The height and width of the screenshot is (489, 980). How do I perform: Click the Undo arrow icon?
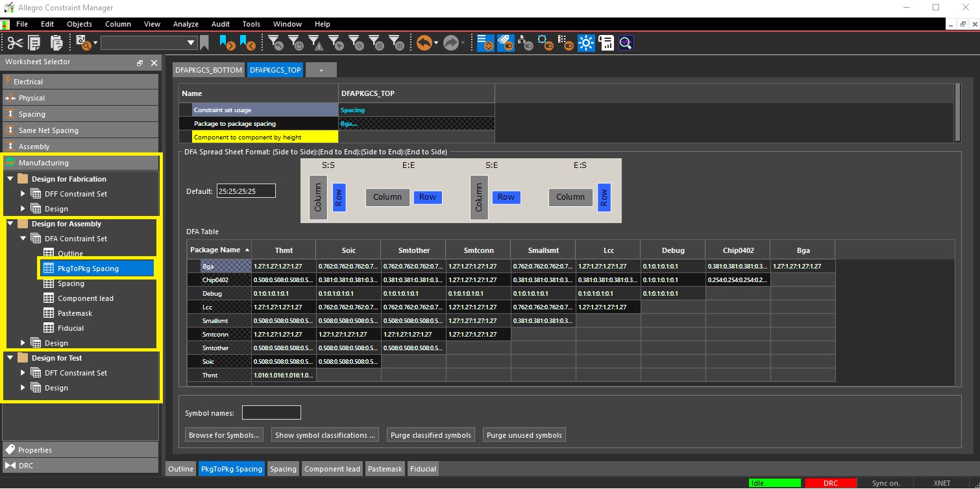(x=424, y=43)
